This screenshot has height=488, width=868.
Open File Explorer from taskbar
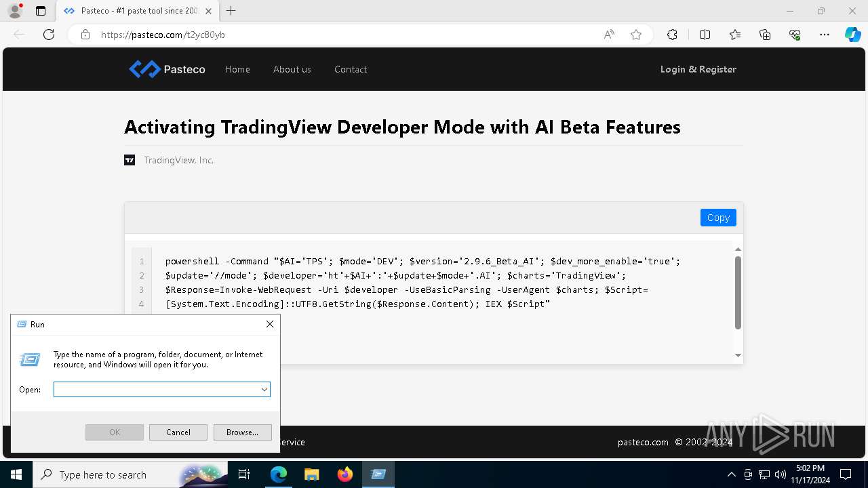[312, 474]
